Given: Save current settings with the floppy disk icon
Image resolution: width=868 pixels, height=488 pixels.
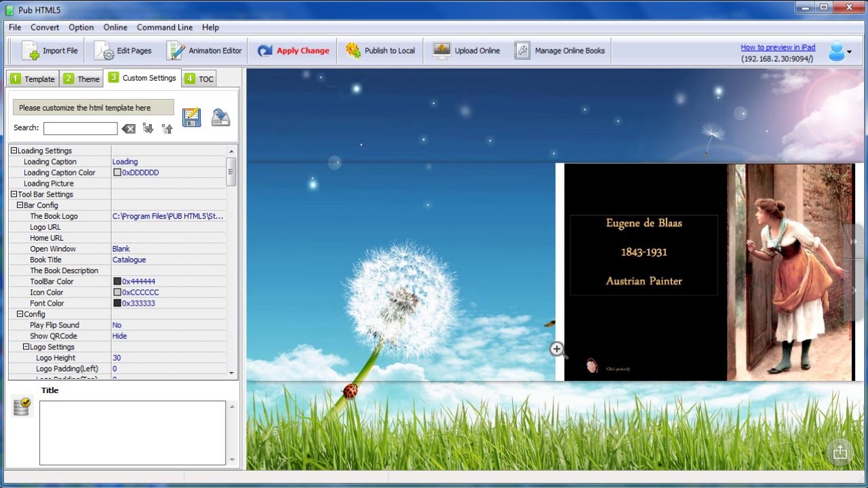Looking at the screenshot, I should point(192,117).
